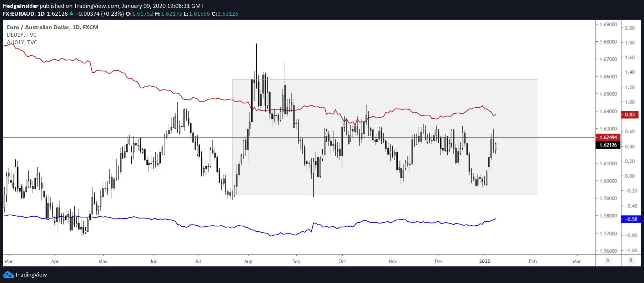Image resolution: width=644 pixels, height=283 pixels.
Task: Open the HedgeInsider author profile
Action: pyautogui.click(x=20, y=6)
